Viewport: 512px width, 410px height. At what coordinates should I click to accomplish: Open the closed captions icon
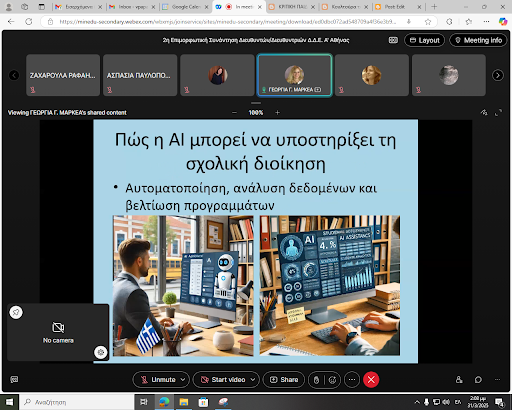pyautogui.click(x=14, y=379)
